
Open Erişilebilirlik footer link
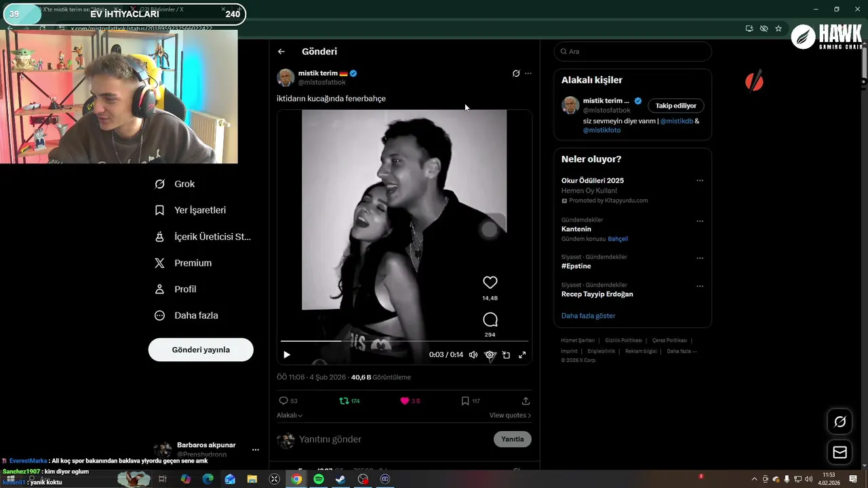pyautogui.click(x=601, y=351)
